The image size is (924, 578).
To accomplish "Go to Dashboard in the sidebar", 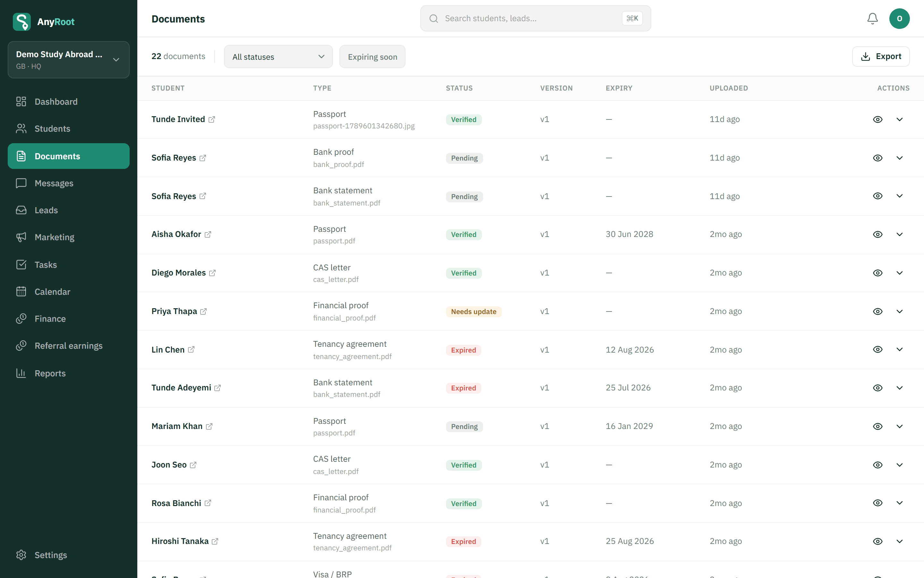I will [x=69, y=102].
